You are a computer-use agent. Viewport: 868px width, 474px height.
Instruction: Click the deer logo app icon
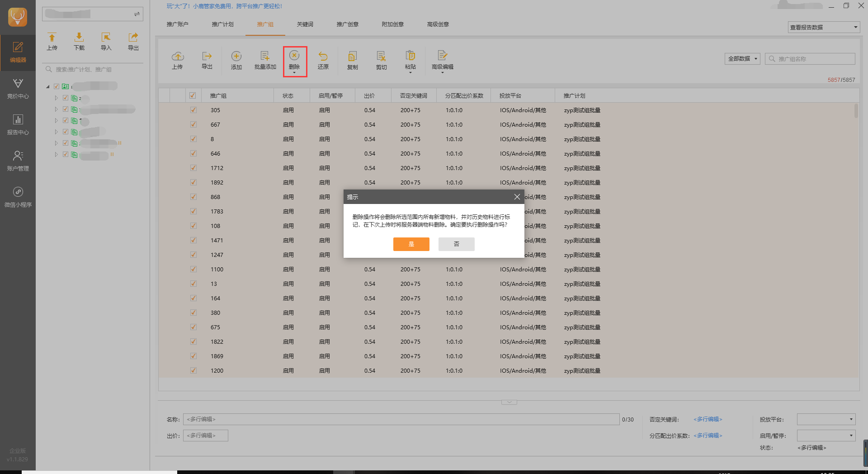(18, 17)
